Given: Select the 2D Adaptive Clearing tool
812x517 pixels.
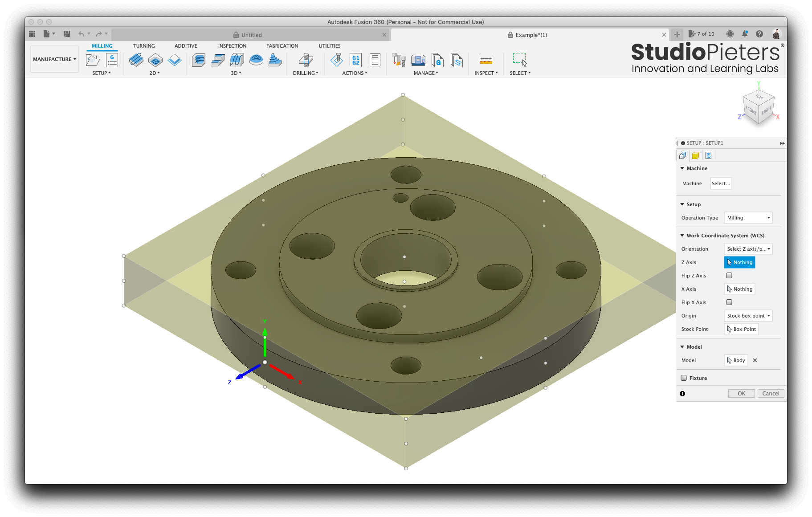Looking at the screenshot, I should click(136, 60).
